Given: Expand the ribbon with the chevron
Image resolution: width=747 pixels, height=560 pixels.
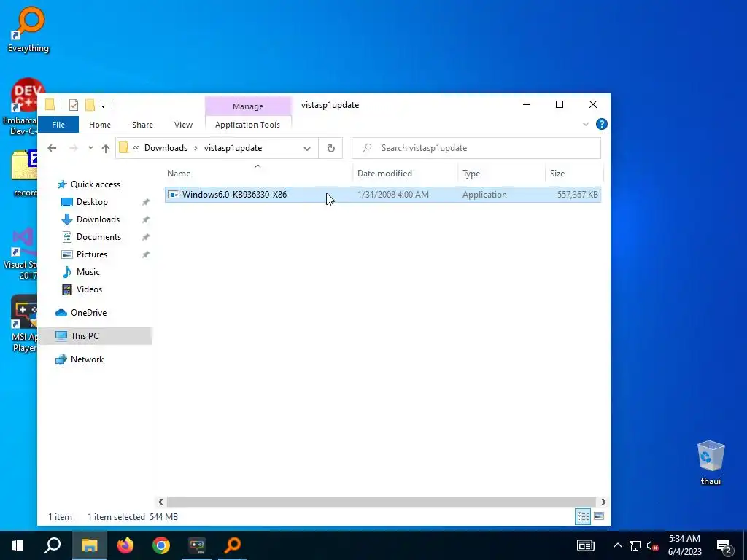Looking at the screenshot, I should coord(586,124).
